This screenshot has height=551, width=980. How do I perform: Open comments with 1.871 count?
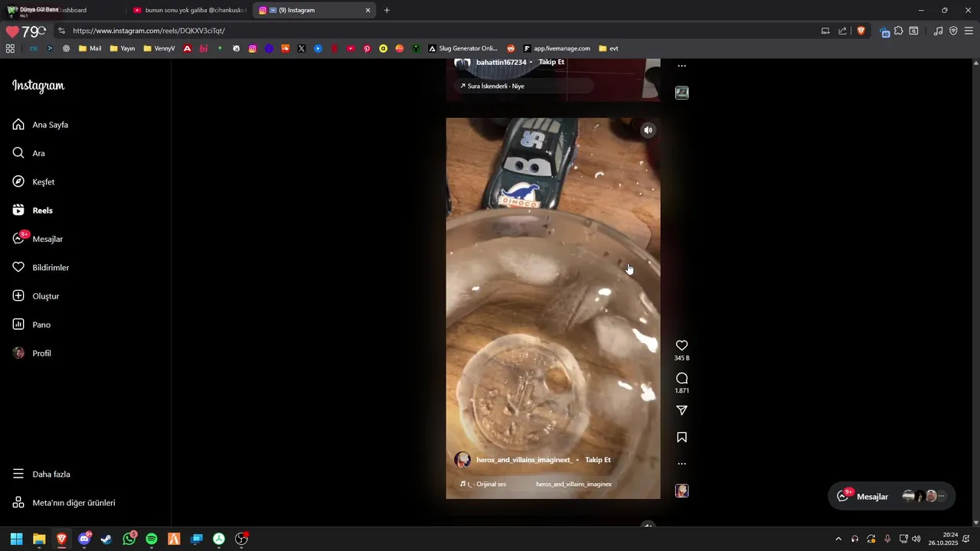pos(681,378)
